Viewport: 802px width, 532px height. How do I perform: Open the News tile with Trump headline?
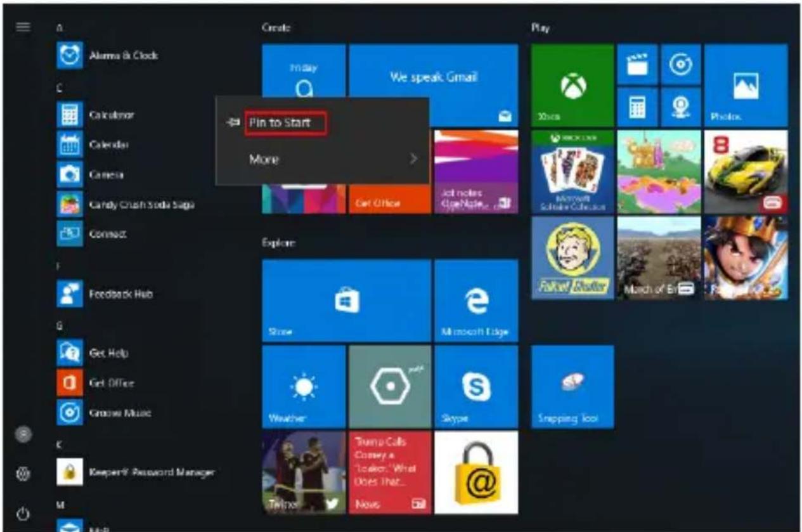390,472
